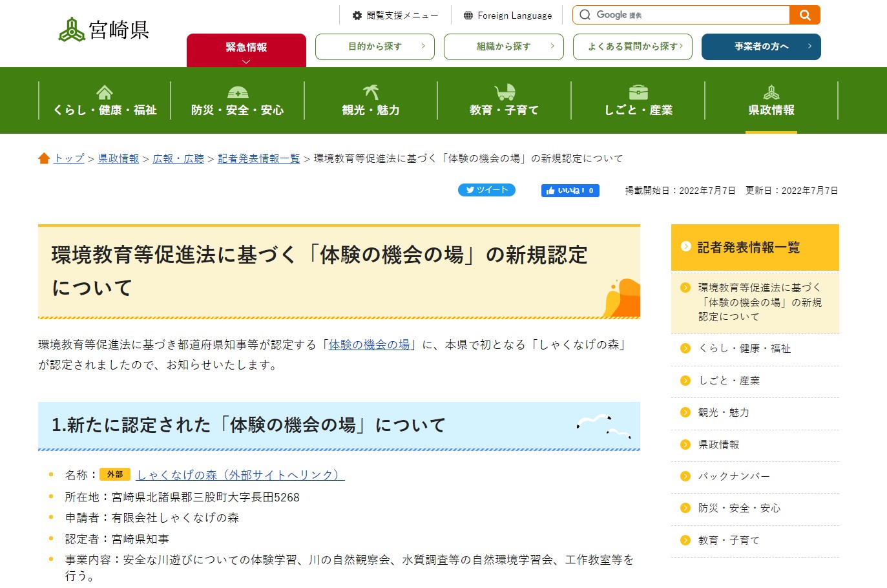Click the helmet icon for 防災・安全・安心
The image size is (887, 588).
(x=237, y=92)
